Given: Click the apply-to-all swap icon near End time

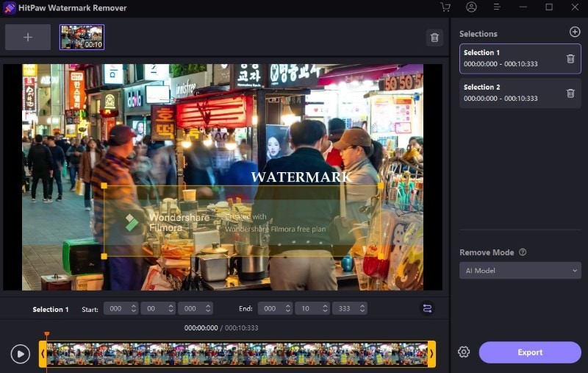Looking at the screenshot, I should pyautogui.click(x=427, y=308).
